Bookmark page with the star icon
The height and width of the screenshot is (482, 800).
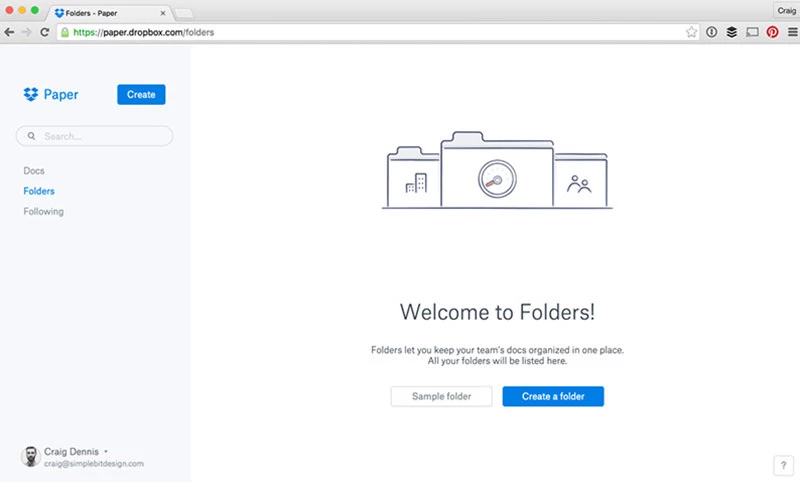(691, 32)
